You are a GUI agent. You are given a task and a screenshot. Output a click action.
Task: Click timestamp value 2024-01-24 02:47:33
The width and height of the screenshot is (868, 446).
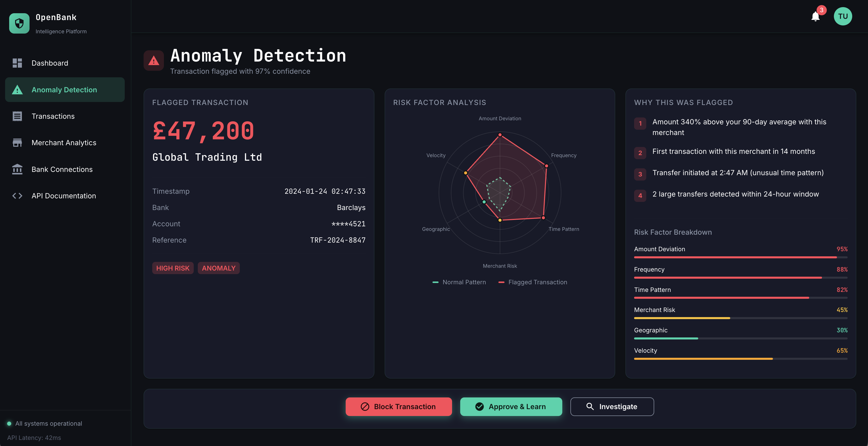325,191
